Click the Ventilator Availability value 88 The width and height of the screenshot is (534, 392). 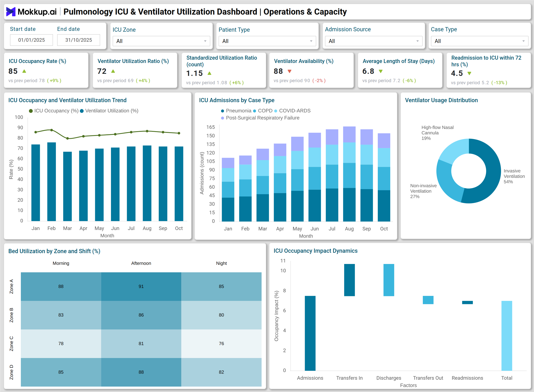point(278,71)
